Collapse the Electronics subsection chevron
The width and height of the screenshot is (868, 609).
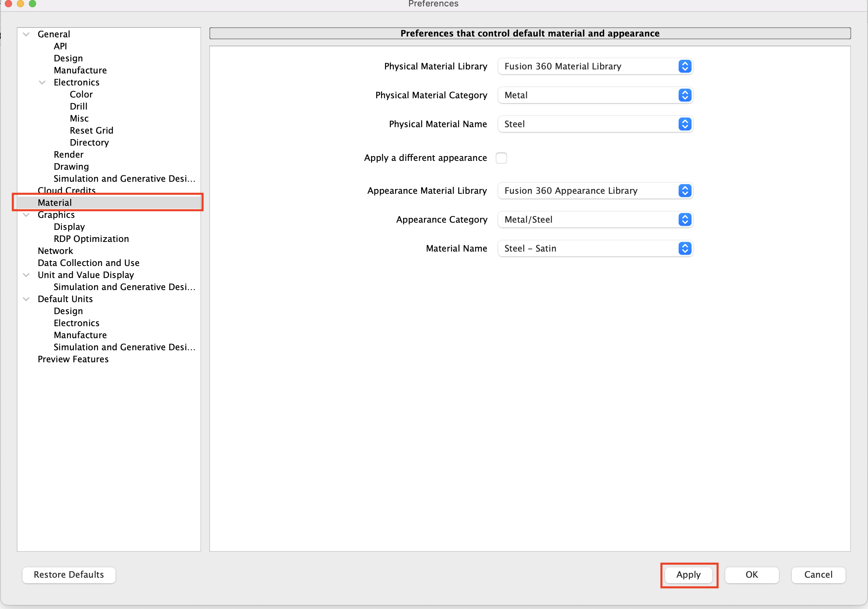coord(42,82)
